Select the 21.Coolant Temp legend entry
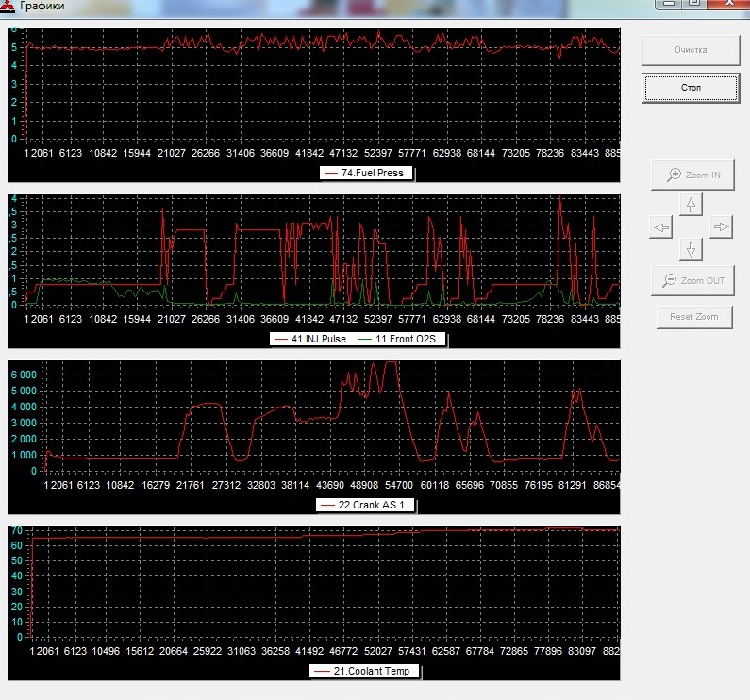This screenshot has height=700, width=750. click(x=364, y=671)
